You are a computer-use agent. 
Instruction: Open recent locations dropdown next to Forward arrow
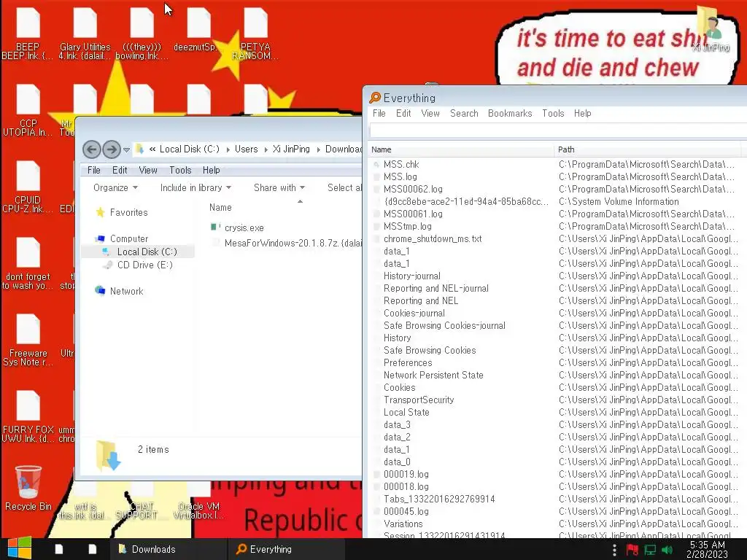126,149
